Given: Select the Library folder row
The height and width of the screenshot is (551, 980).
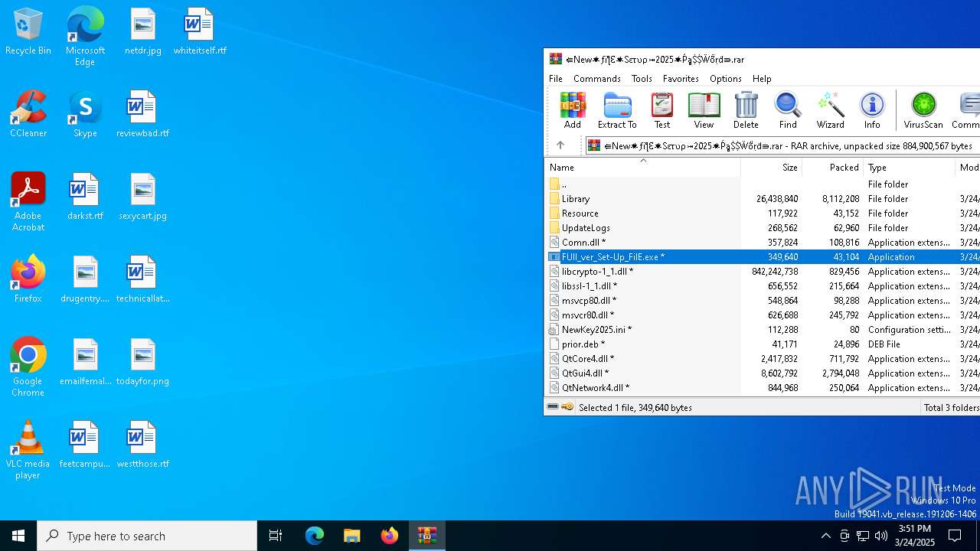Looking at the screenshot, I should click(762, 199).
